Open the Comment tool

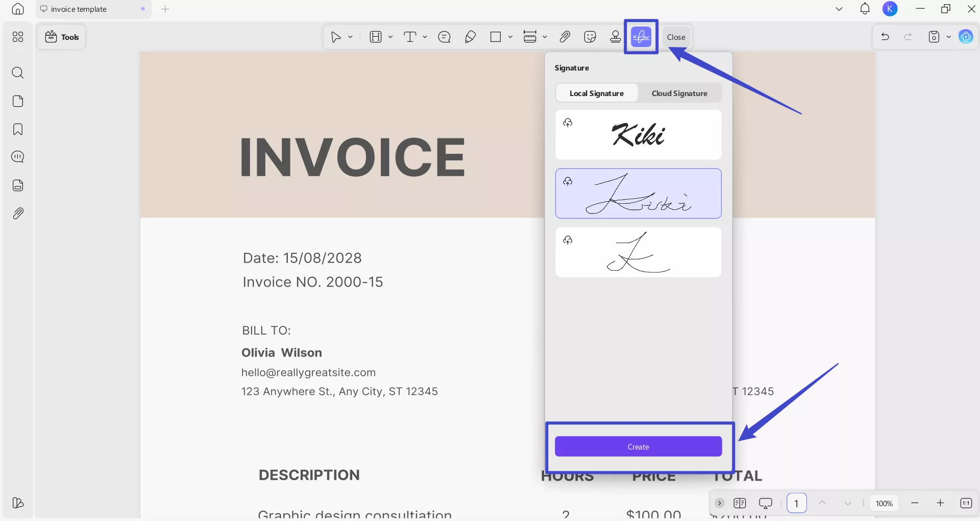coord(445,36)
